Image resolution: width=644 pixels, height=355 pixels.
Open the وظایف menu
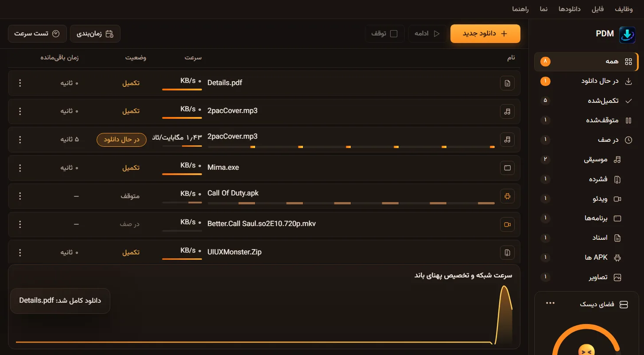(624, 9)
